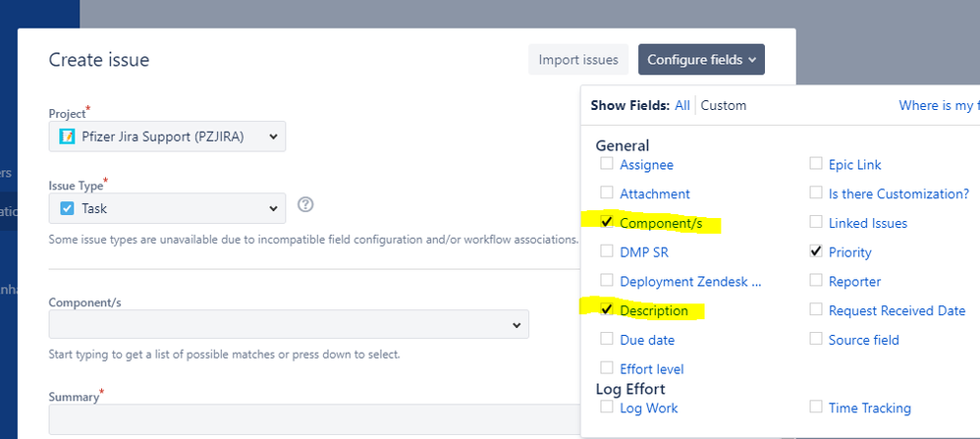Switch to Custom fields view
This screenshot has width=980, height=439.
coord(723,106)
